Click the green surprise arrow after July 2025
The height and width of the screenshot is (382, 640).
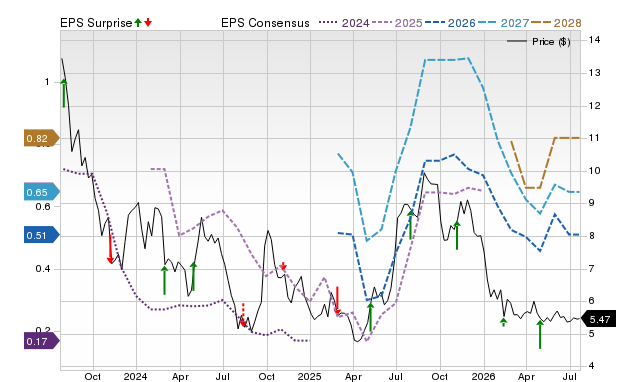pos(411,225)
